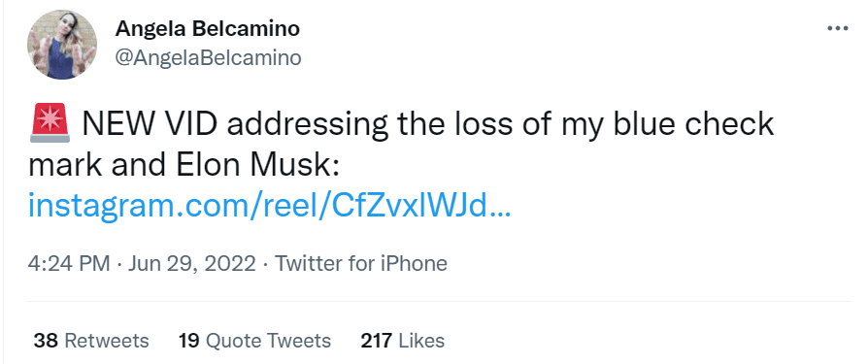Click the divider line under the timestamp
Screen dimensions: 868x364
tap(440, 302)
